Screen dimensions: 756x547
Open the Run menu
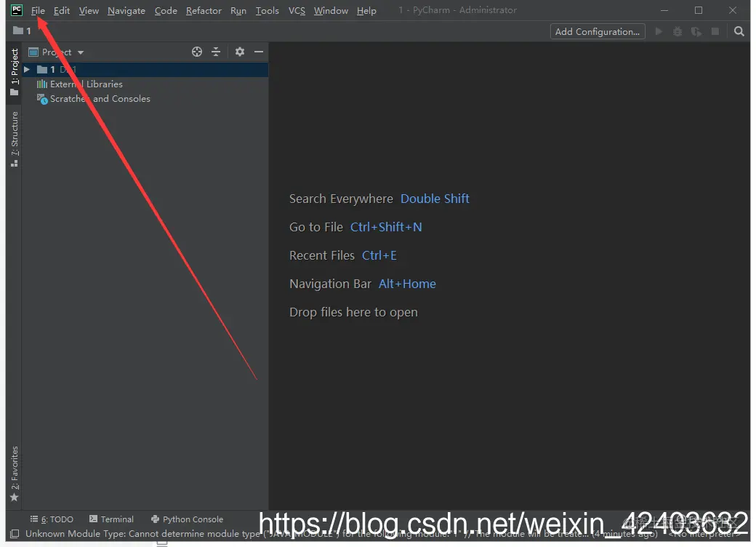click(238, 11)
